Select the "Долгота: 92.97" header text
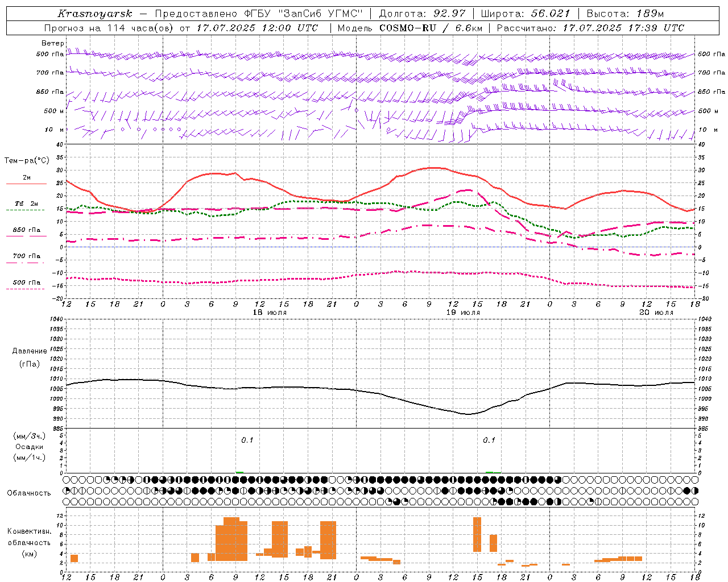The height and width of the screenshot is (582, 728). pyautogui.click(x=422, y=14)
